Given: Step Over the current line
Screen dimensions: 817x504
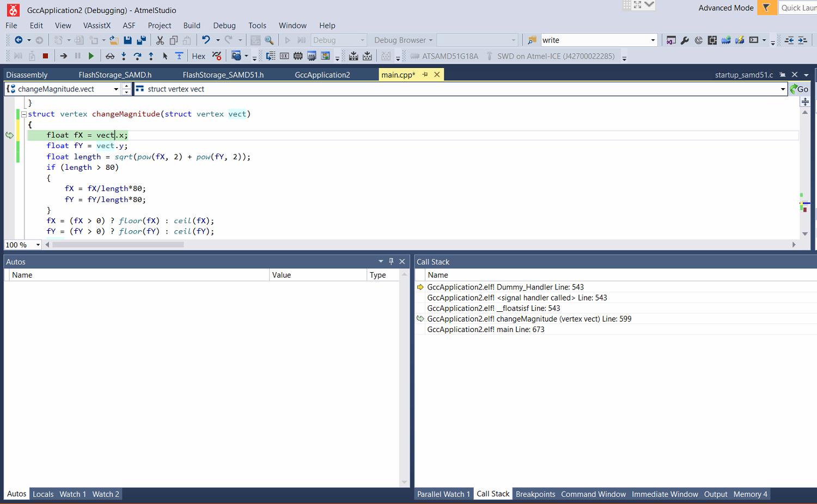Looking at the screenshot, I should coord(137,56).
